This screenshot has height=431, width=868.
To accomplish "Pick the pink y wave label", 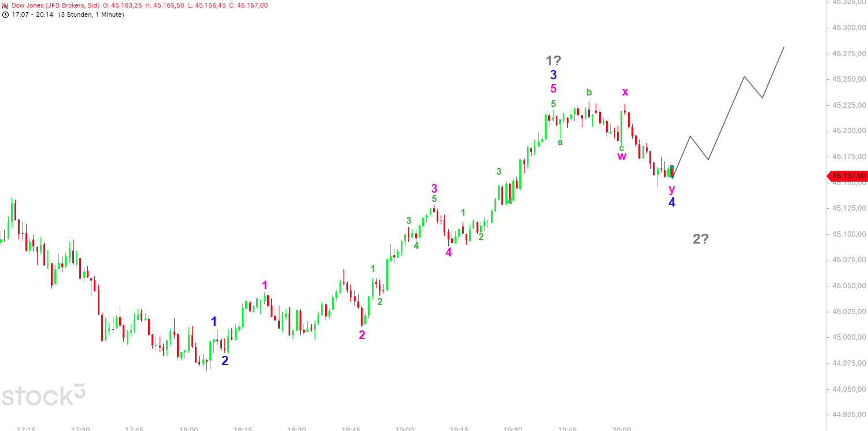I will [x=671, y=189].
